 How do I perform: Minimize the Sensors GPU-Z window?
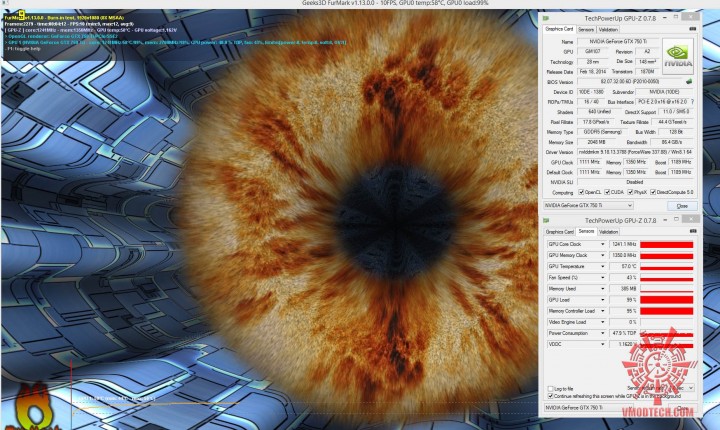pos(665,220)
